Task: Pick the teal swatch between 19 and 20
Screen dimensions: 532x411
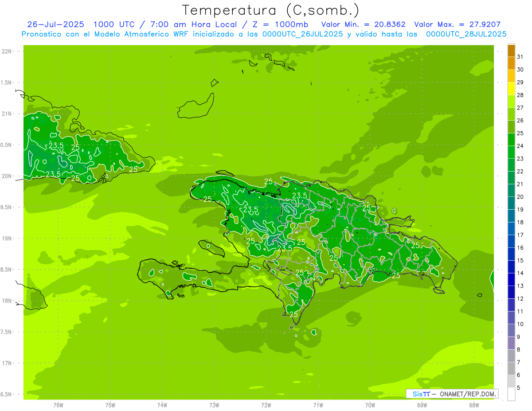Action: tap(511, 203)
